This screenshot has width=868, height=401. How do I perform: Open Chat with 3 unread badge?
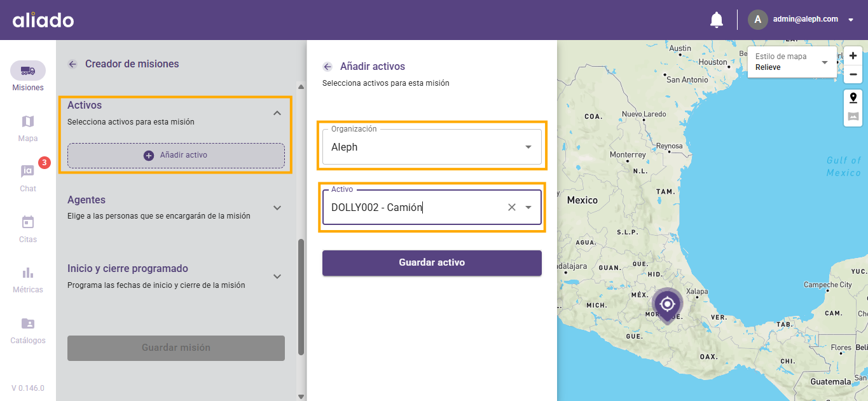click(x=28, y=172)
